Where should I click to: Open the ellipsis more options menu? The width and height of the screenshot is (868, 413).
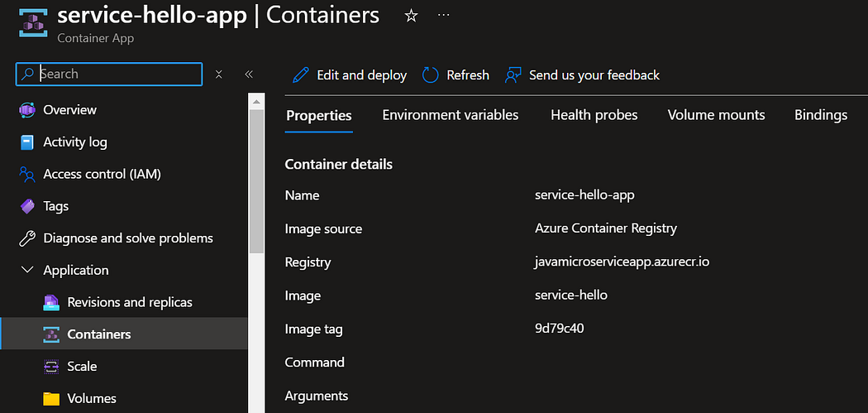[443, 15]
